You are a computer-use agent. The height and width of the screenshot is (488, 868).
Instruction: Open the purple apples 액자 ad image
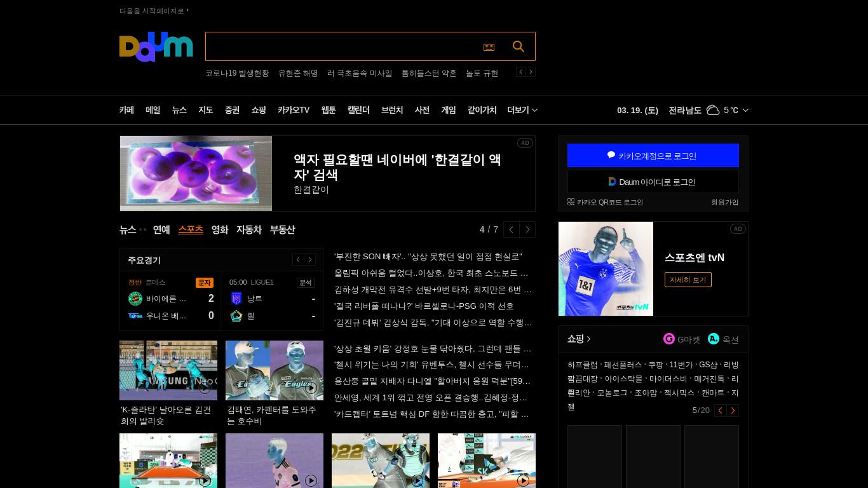(x=196, y=173)
